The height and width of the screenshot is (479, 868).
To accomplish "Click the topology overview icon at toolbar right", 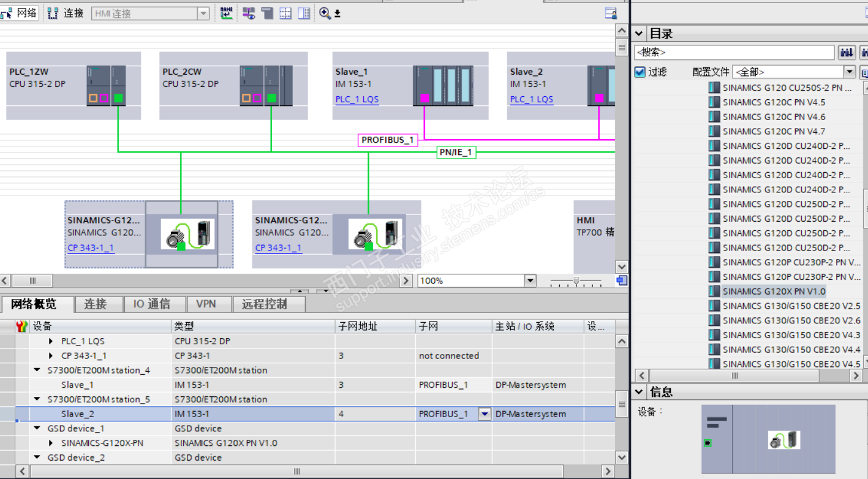I will tap(610, 13).
